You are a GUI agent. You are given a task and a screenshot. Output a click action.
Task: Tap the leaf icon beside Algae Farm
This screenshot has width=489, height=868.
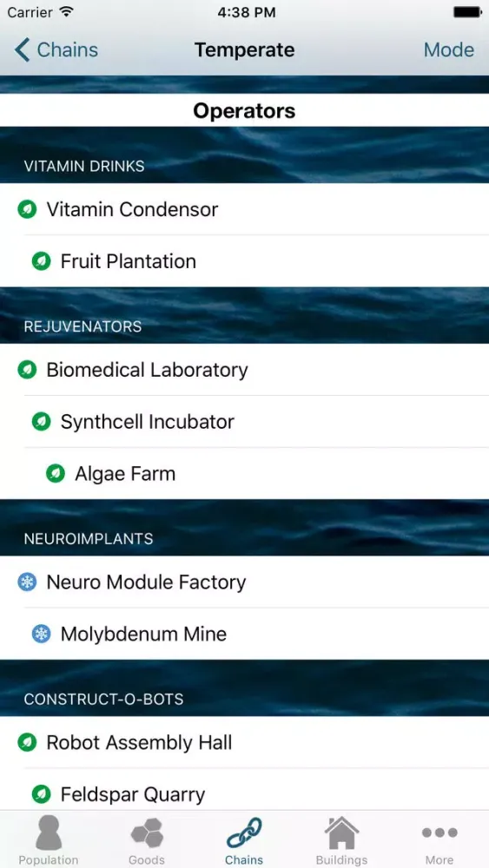pyautogui.click(x=56, y=474)
